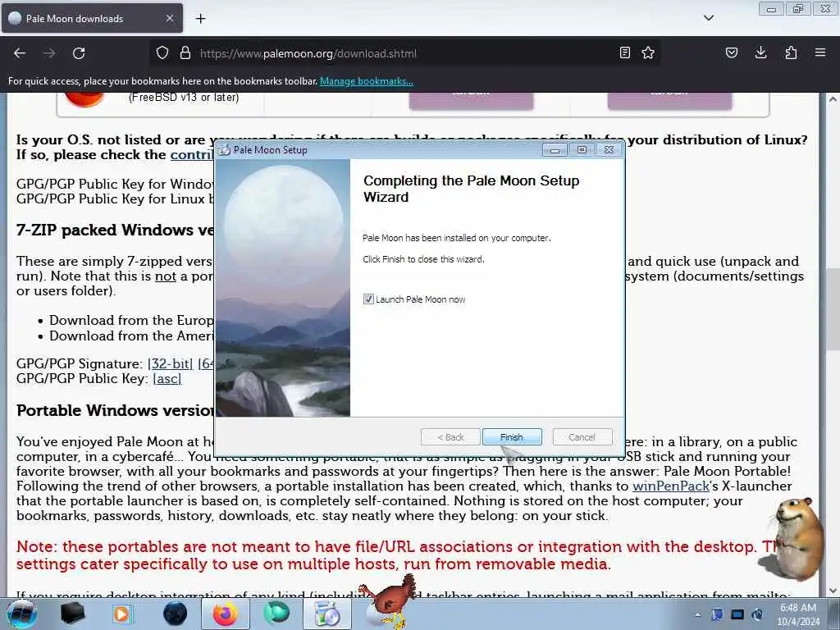840x630 pixels.
Task: Open the 32-bit GPG signature link
Action: click(x=171, y=363)
